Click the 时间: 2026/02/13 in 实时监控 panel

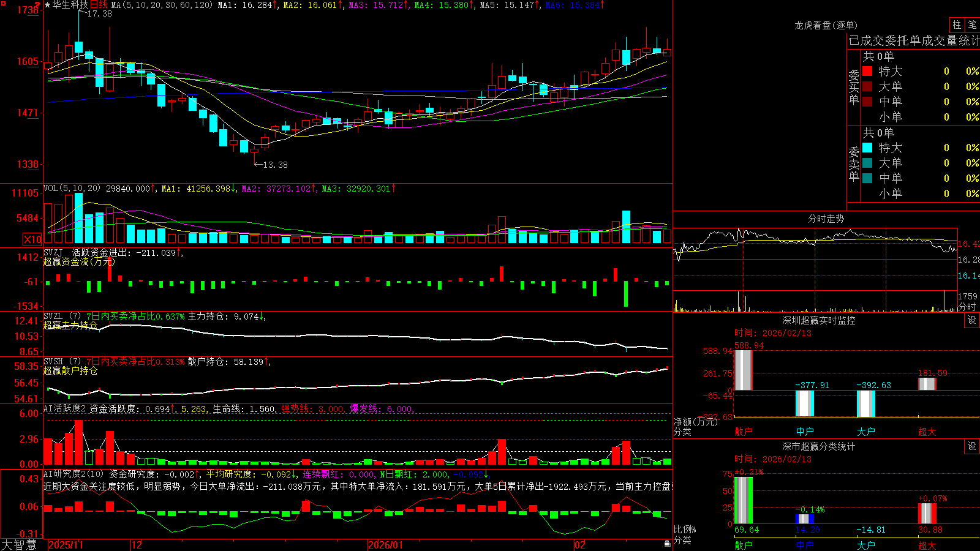(772, 333)
